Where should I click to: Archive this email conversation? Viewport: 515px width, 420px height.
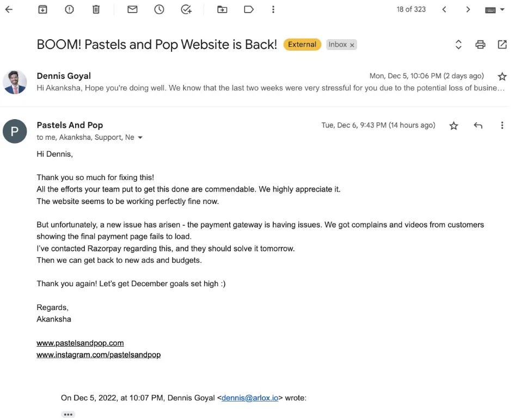(x=42, y=9)
